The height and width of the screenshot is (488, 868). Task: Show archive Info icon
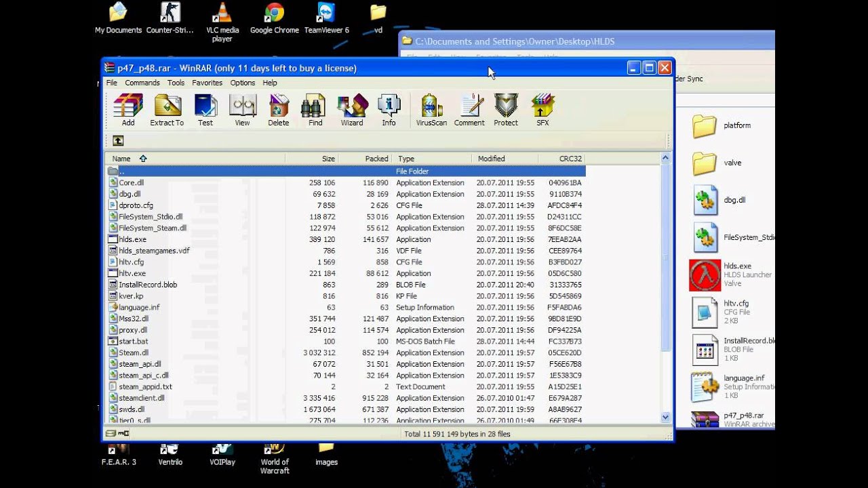(x=389, y=110)
